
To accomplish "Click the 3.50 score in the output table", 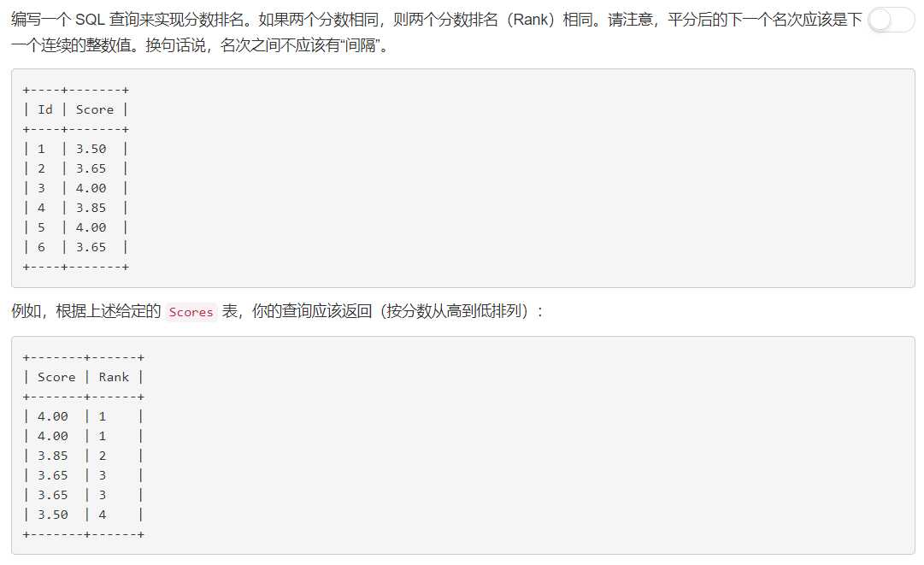I will point(53,515).
